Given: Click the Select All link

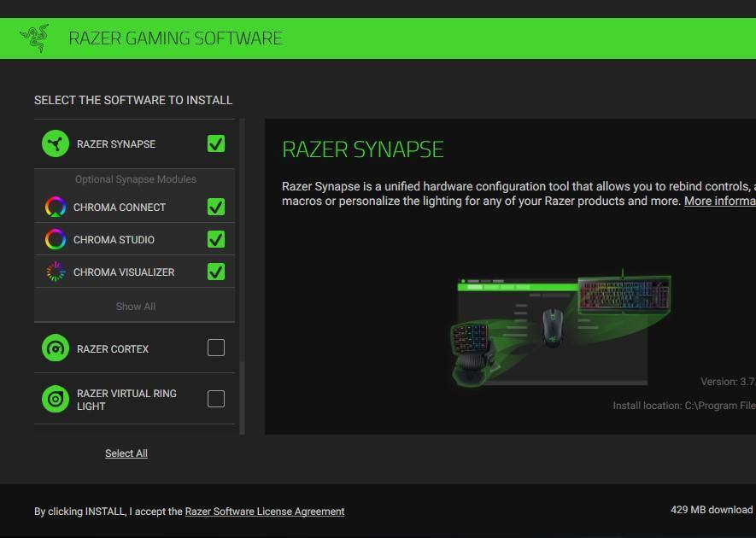Looking at the screenshot, I should coord(126,453).
